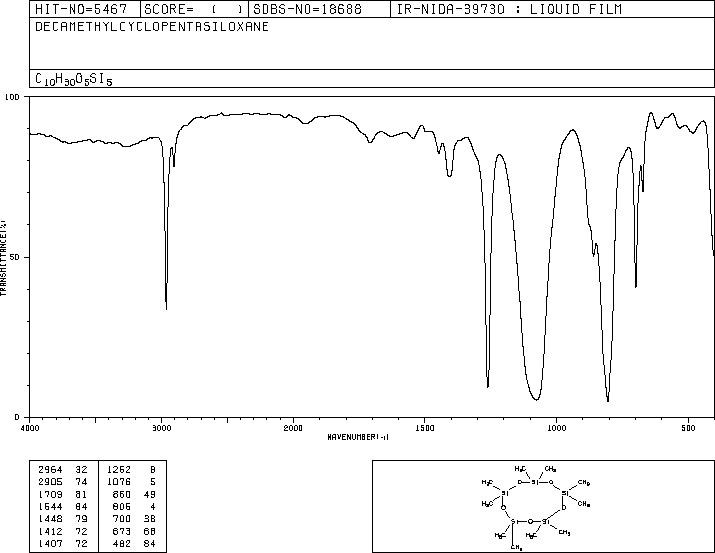This screenshot has width=715, height=553.
Task: Click the cyclopentasiloxane structure diagram
Action: (536, 507)
